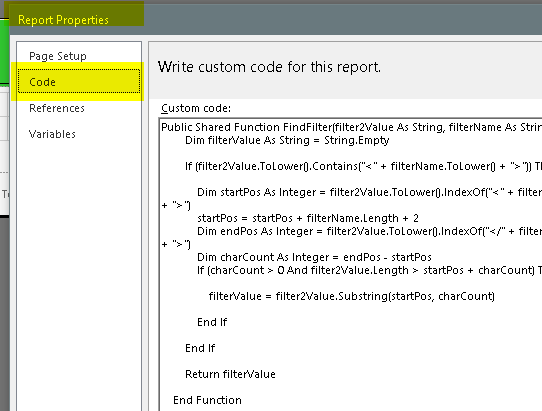Click the Report Properties title bar
The width and height of the screenshot is (542, 411).
pos(63,20)
